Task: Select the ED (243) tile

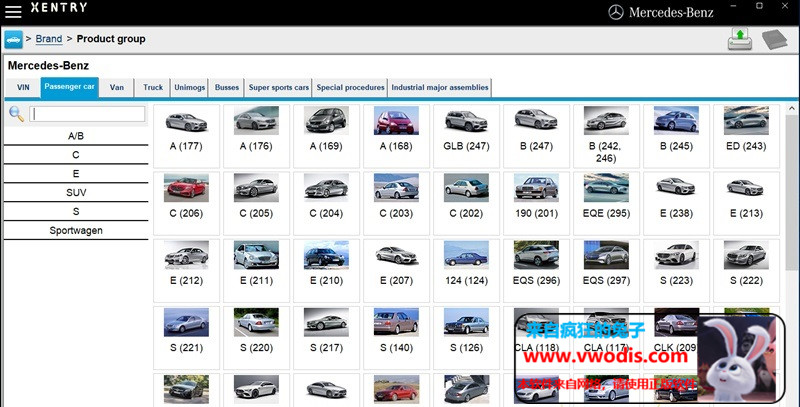Action: click(x=746, y=136)
